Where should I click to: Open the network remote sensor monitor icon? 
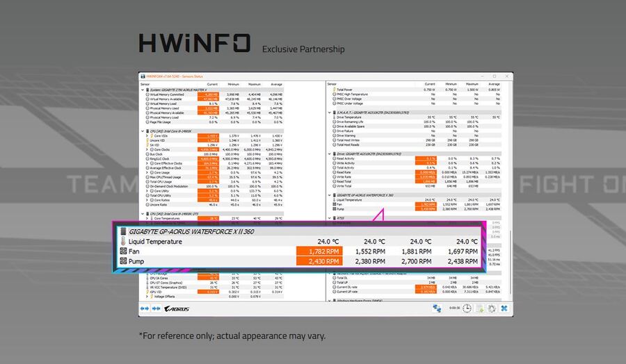(437, 308)
